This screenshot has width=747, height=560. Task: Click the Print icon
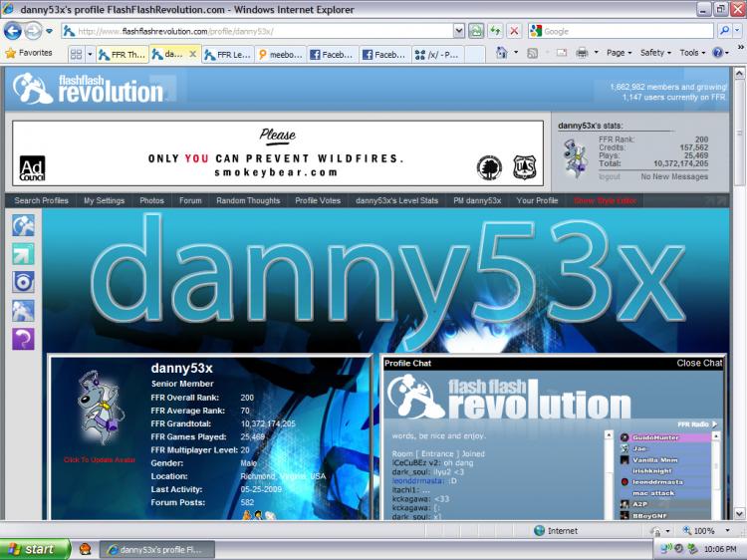click(583, 53)
